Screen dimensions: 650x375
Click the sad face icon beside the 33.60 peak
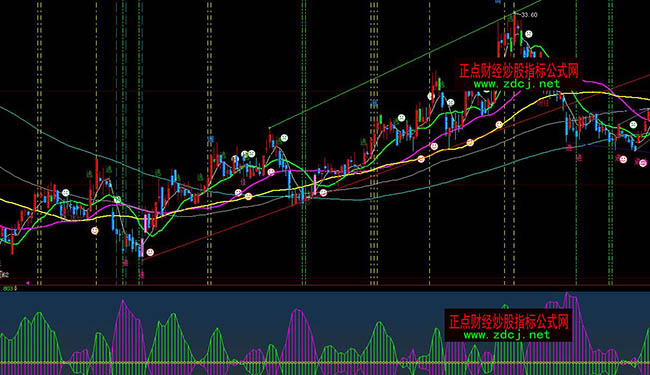pos(529,34)
